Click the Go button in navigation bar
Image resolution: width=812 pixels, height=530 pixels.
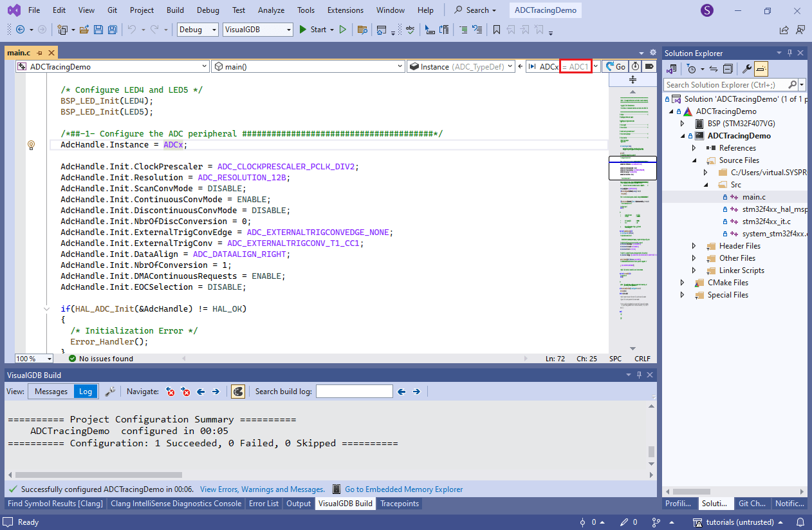(x=615, y=66)
